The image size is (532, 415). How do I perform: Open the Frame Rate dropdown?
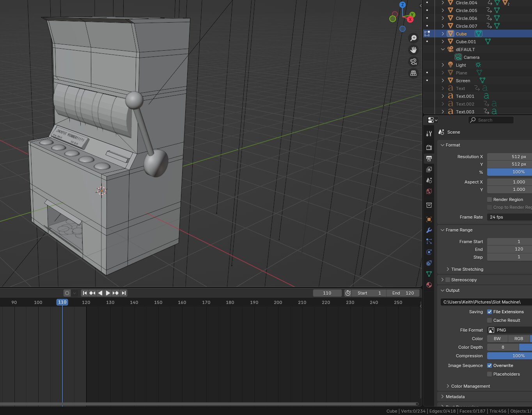[509, 217]
